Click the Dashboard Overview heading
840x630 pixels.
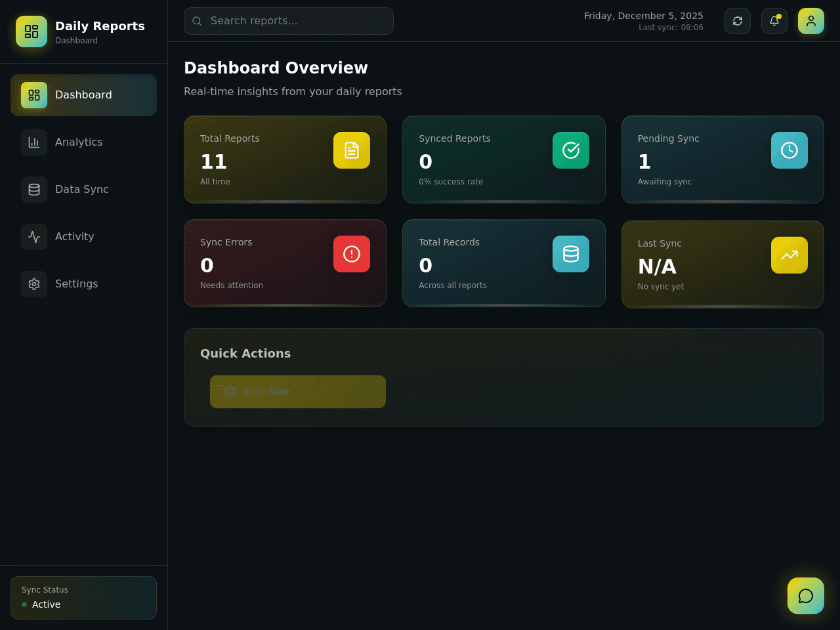(x=276, y=68)
